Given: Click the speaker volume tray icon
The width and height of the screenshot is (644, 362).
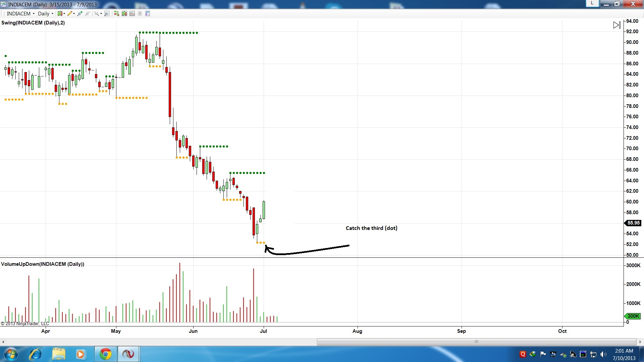Looking at the screenshot, I should [603, 354].
